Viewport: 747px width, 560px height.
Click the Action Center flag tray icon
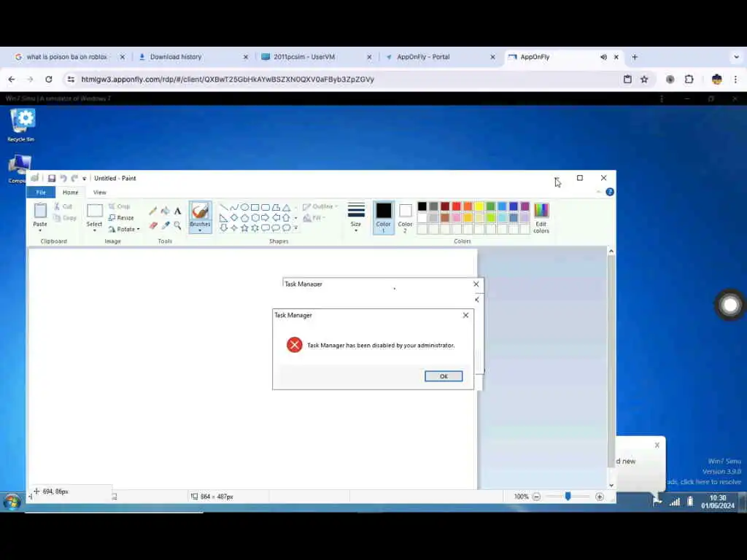point(657,500)
